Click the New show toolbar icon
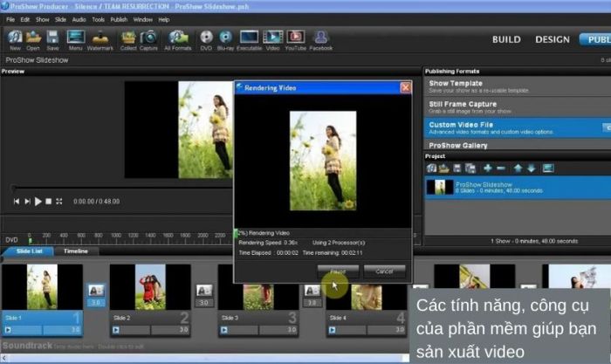Screen dimensions: 611x364 [x=15, y=40]
